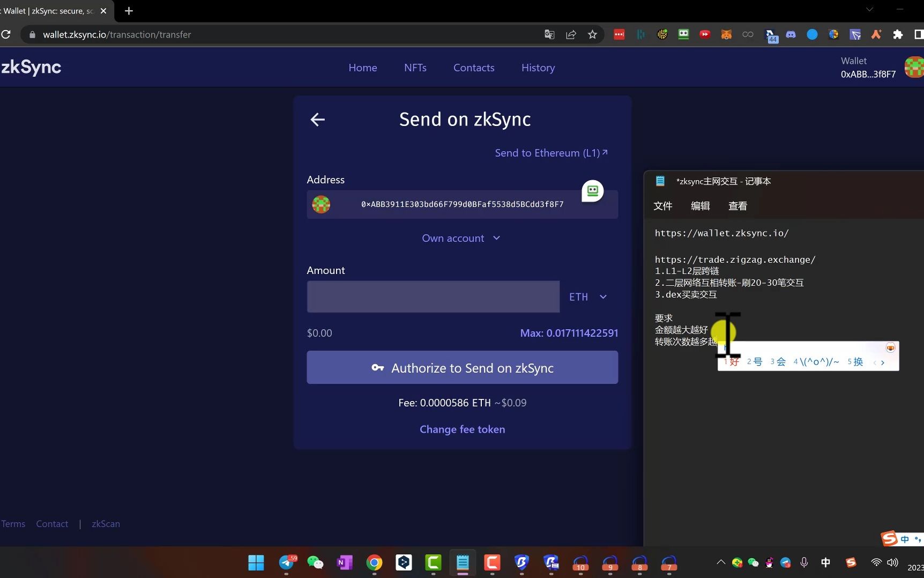Image resolution: width=924 pixels, height=578 pixels.
Task: Show the next page of IME candidates
Action: click(883, 363)
